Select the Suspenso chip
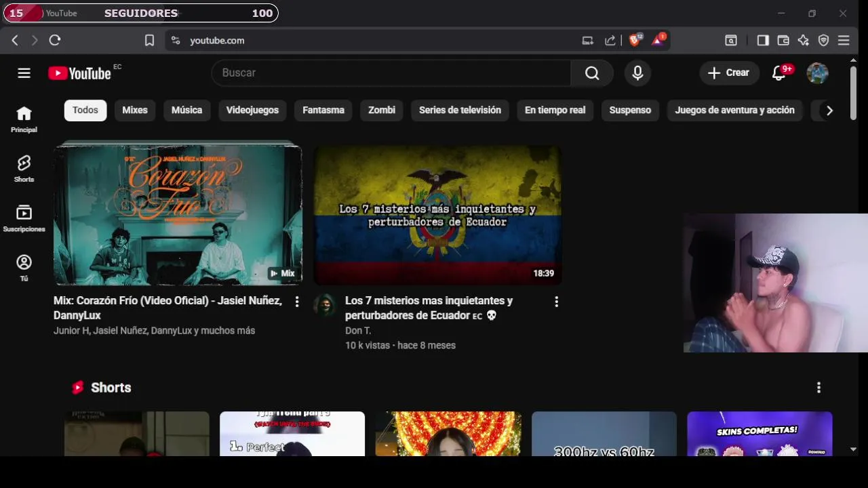 click(630, 110)
